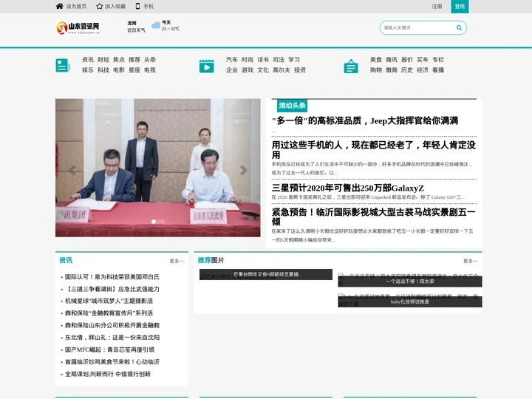Go to next slide with right arrow
Viewport: 532px width, 399px height.
point(244,170)
